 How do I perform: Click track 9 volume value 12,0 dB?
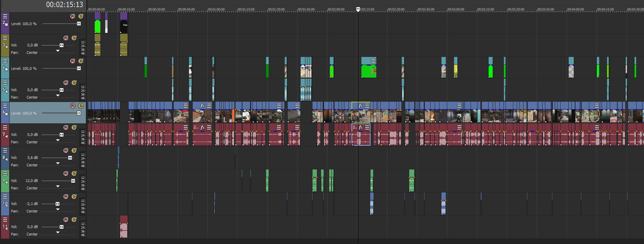(32, 181)
